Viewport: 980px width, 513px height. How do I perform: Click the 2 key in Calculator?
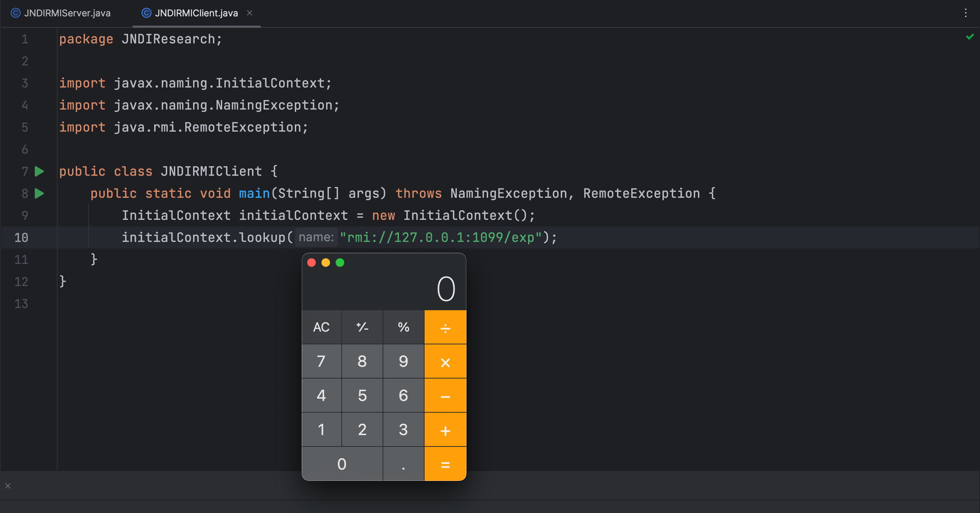pyautogui.click(x=362, y=430)
